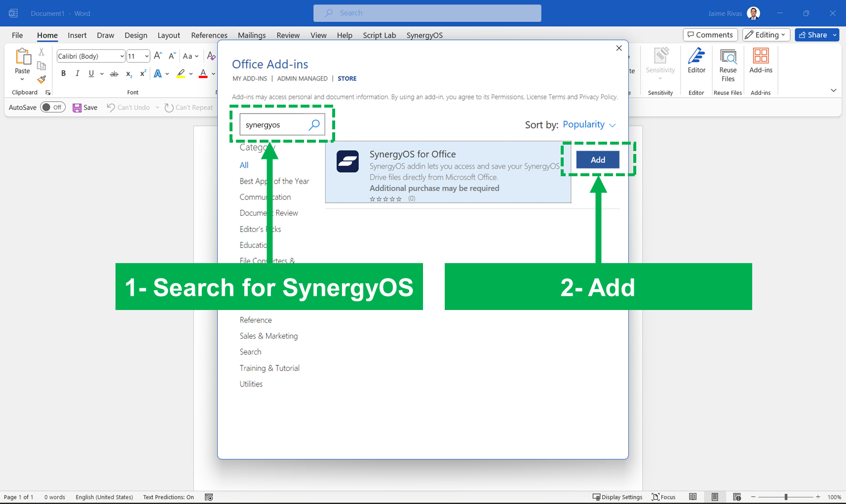This screenshot has width=846, height=504.
Task: Click magnifier search icon in add-ins box
Action: coord(314,125)
